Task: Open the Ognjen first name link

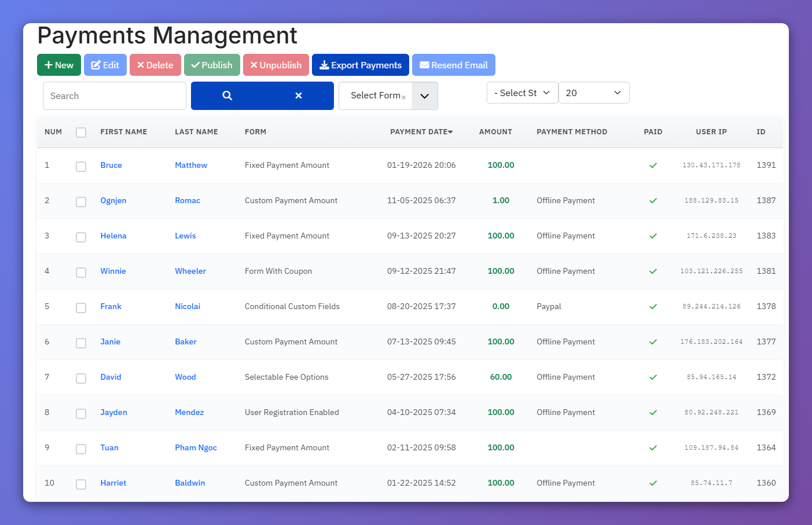Action: tap(113, 200)
